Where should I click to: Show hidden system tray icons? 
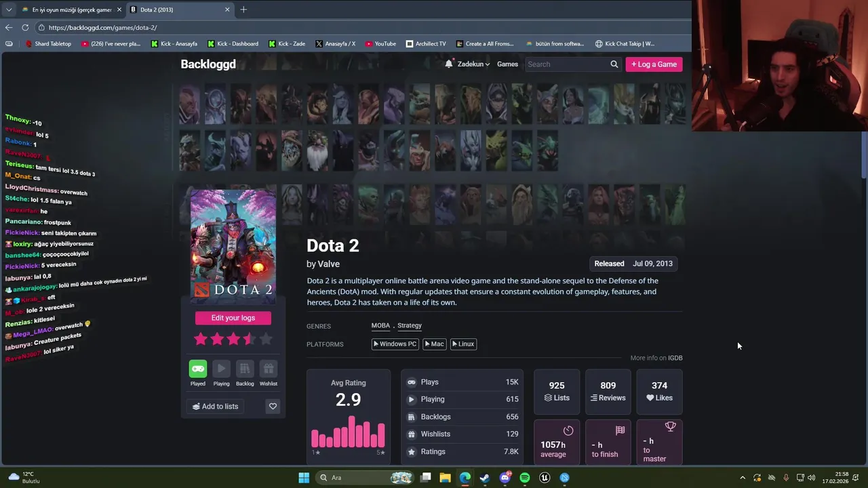coord(743,478)
